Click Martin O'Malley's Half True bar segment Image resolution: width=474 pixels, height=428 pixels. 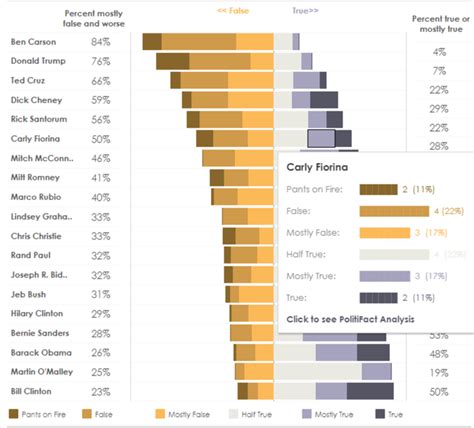318,372
